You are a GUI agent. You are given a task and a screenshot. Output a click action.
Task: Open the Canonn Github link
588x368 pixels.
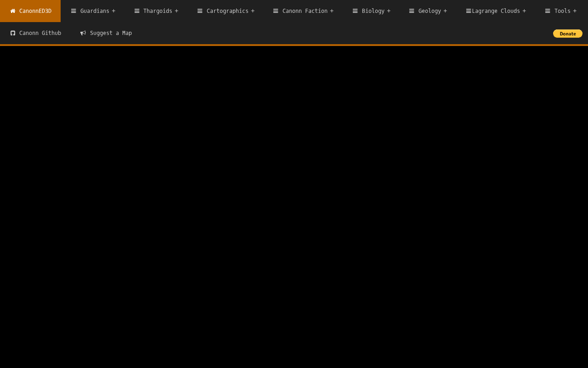click(35, 33)
